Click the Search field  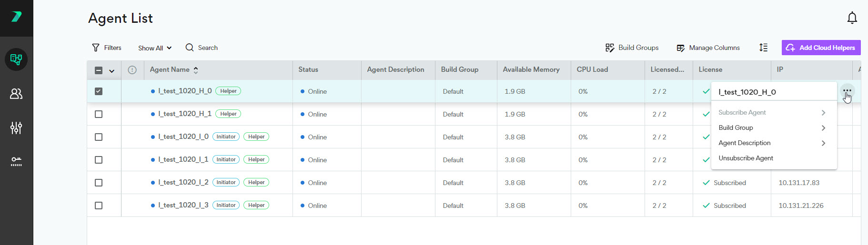click(x=207, y=48)
